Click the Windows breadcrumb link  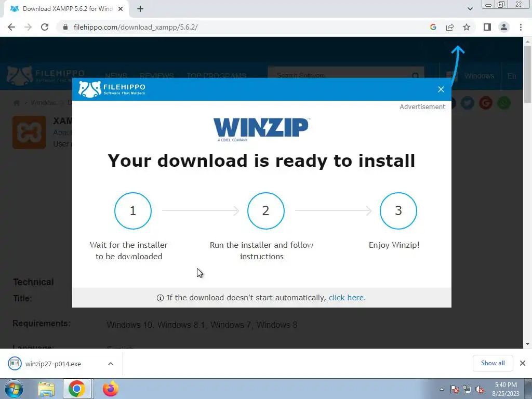tap(44, 102)
